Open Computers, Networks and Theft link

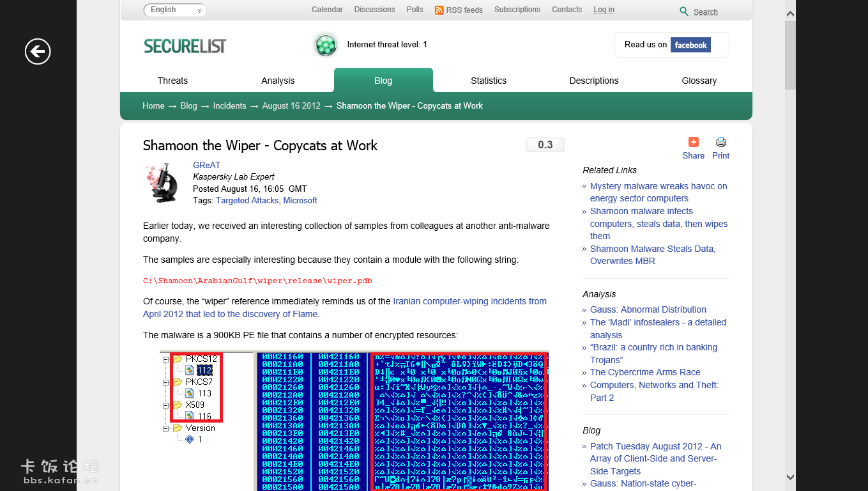tap(654, 391)
